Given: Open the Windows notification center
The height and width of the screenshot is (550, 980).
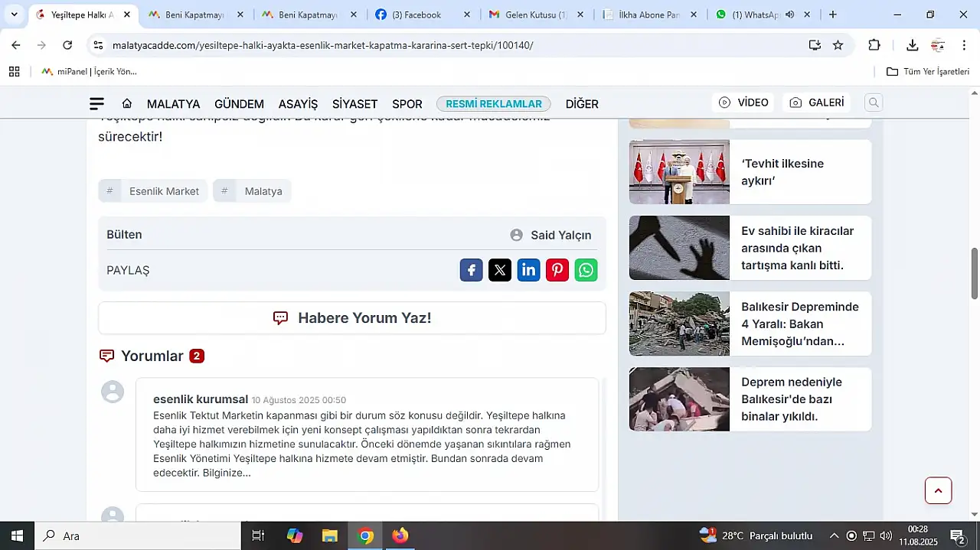Looking at the screenshot, I should pos(958,535).
